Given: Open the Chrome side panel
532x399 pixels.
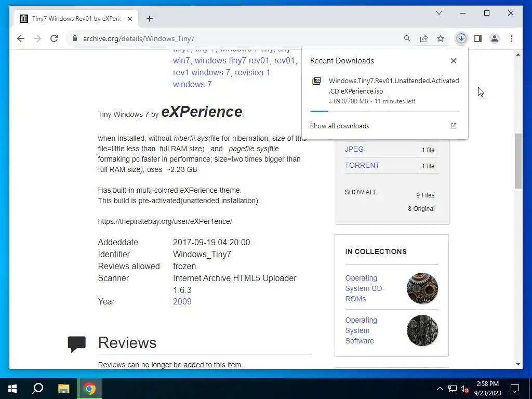Looking at the screenshot, I should coord(478,38).
